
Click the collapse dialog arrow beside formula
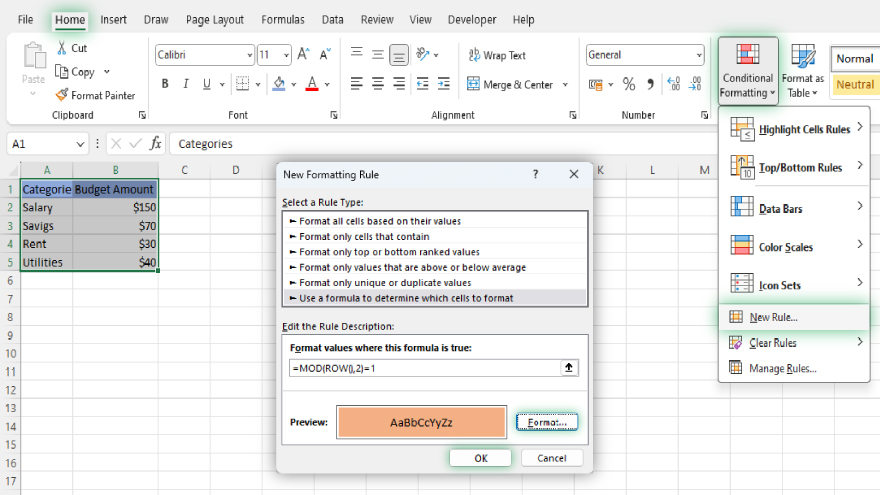coord(570,368)
